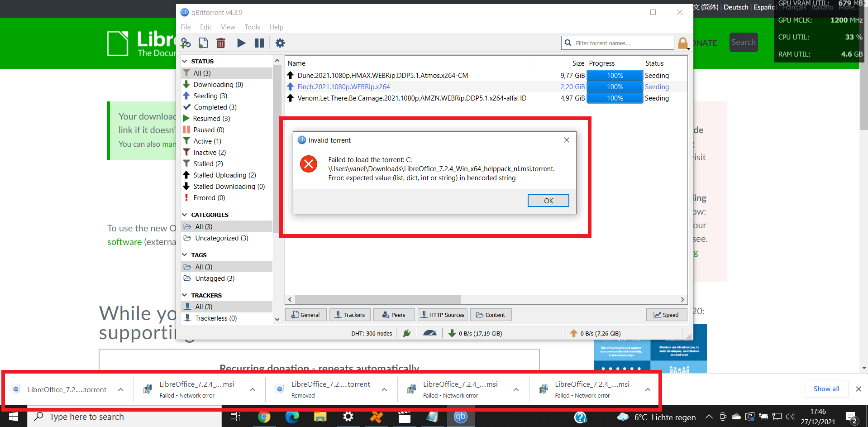Select the Untagged (3) tag filter
Screen dimensions: 868x427
pyautogui.click(x=227, y=278)
